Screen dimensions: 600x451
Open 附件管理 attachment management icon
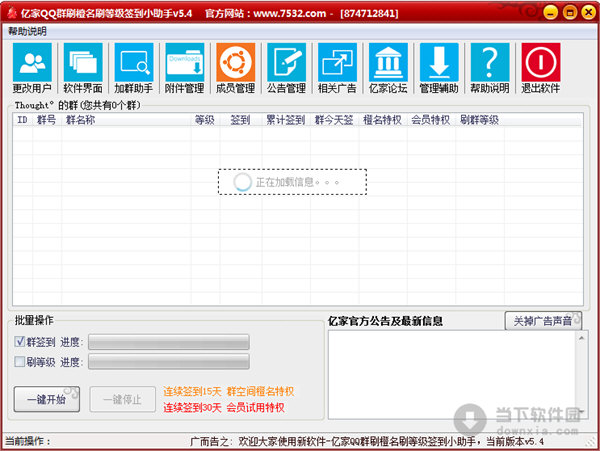click(x=185, y=68)
